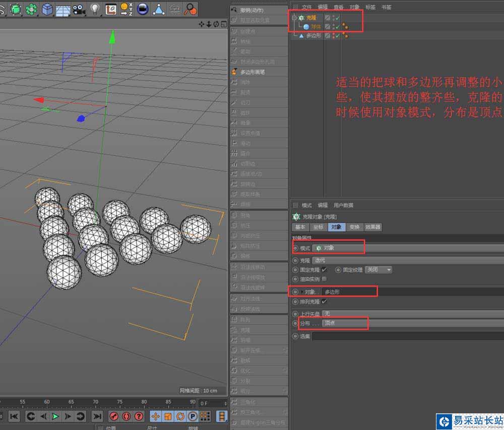Click the blue cube deformer toolbar icon
Viewport: 504px width, 430px height.
click(x=47, y=9)
